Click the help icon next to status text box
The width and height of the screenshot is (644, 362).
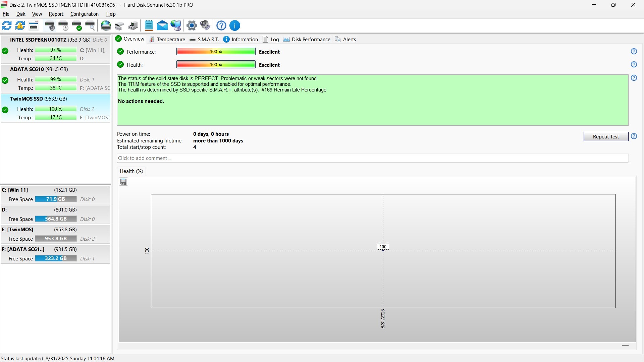634,78
